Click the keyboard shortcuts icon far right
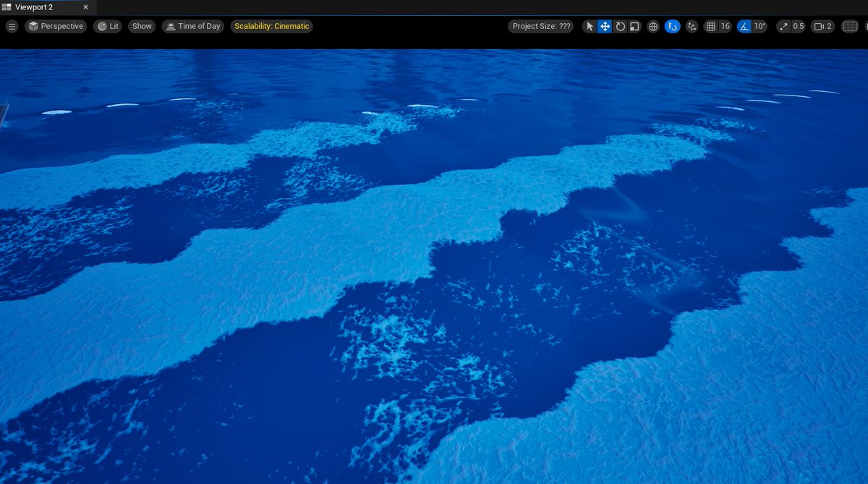The image size is (868, 484). [x=849, y=26]
